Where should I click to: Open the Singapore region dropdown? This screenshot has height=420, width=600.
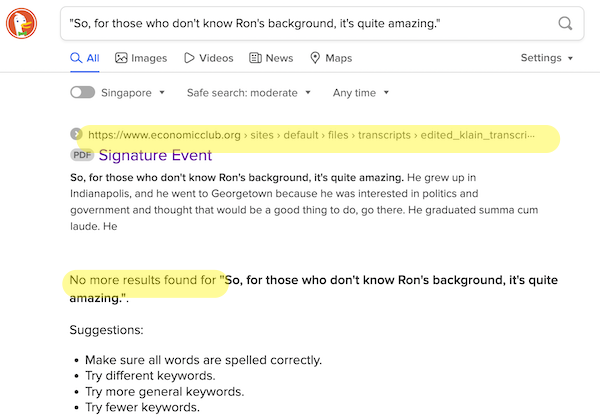point(133,93)
